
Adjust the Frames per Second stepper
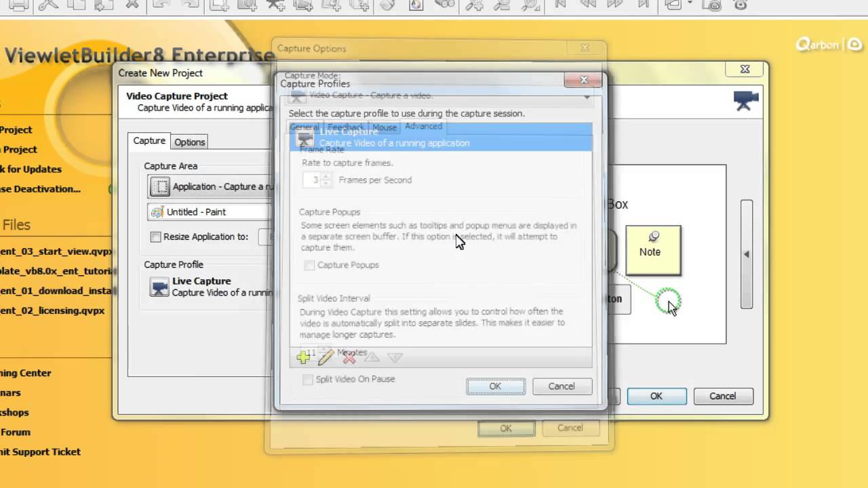point(327,180)
